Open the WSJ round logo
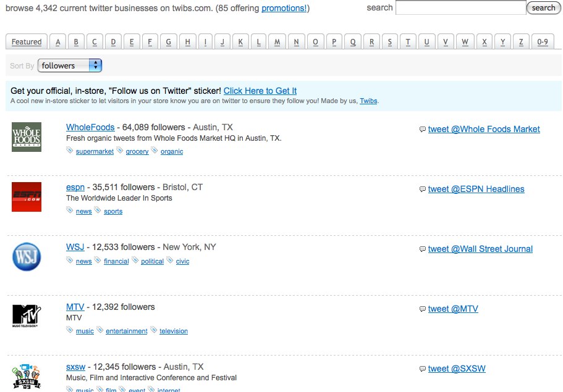Image resolution: width=563 pixels, height=392 pixels. point(27,257)
